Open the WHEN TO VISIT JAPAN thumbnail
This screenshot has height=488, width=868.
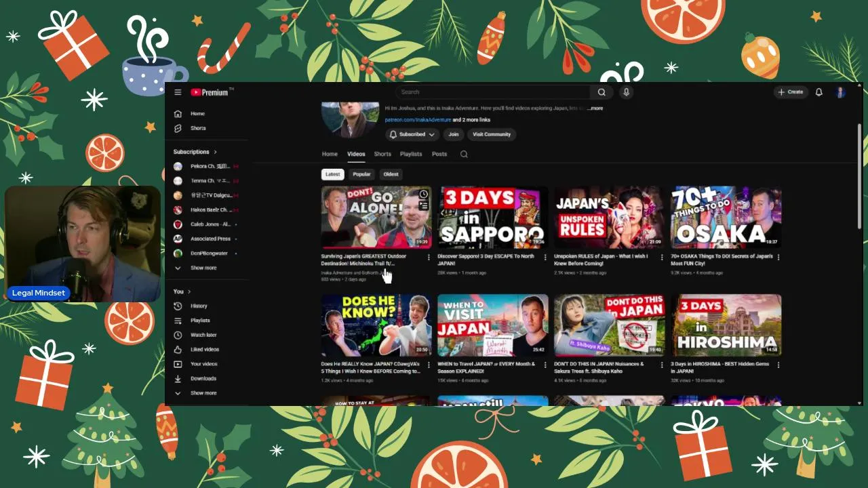point(493,325)
